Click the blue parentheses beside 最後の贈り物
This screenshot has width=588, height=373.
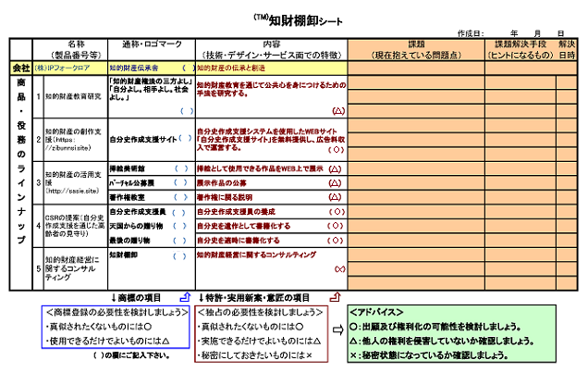point(179,241)
